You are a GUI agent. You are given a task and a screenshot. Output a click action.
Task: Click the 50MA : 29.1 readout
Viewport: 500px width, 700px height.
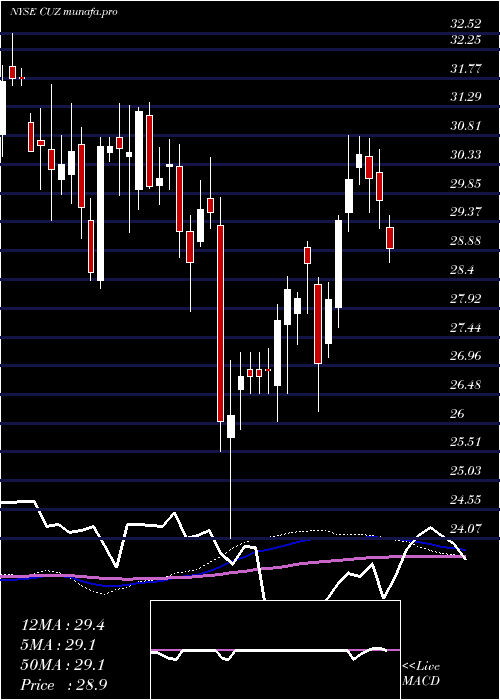coord(62,665)
